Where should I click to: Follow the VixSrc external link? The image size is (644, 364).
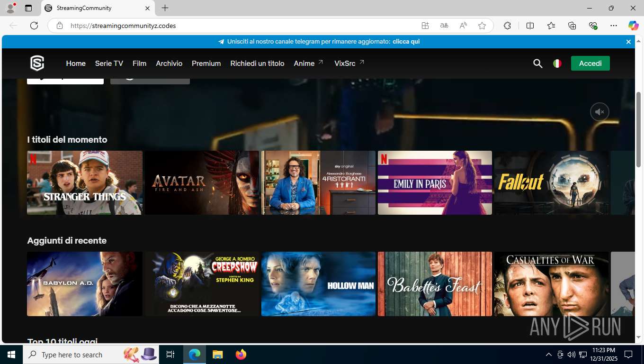pos(349,64)
